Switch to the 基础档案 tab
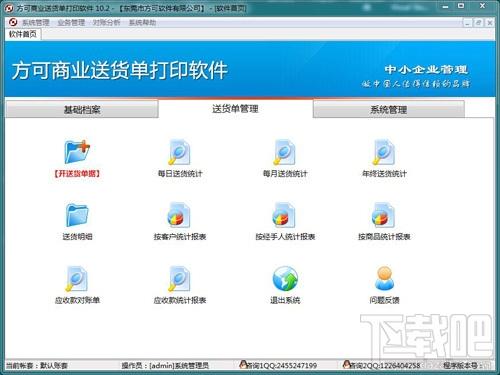Screen dimensions: 500x375 click(82, 109)
